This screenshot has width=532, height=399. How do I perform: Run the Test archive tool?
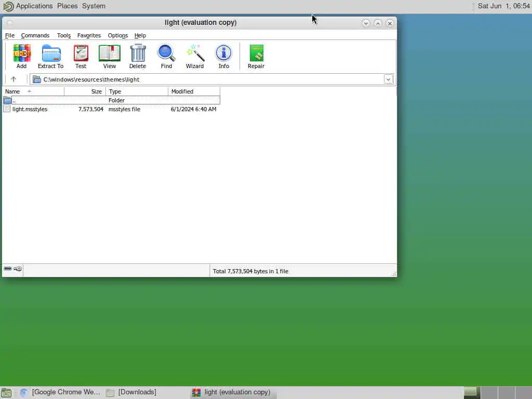click(81, 54)
